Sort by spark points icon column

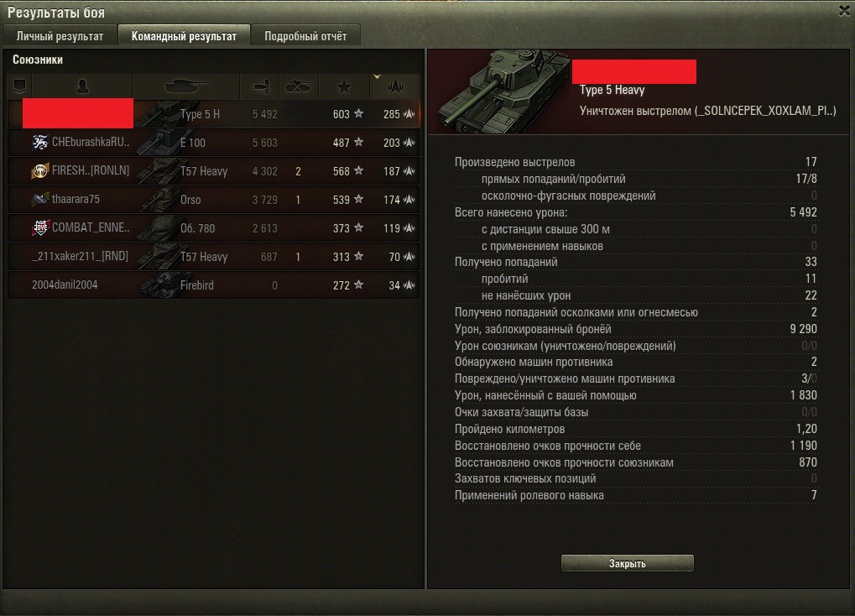click(x=395, y=86)
